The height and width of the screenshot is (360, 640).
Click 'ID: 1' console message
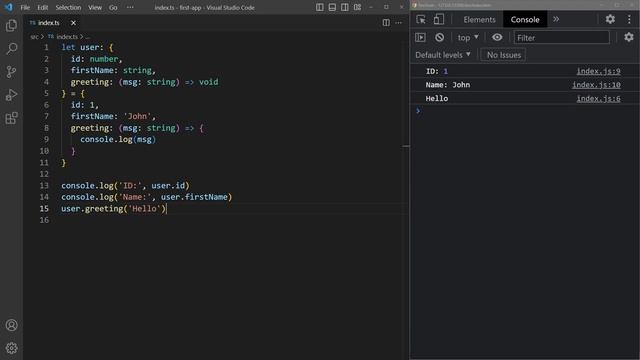tap(436, 71)
